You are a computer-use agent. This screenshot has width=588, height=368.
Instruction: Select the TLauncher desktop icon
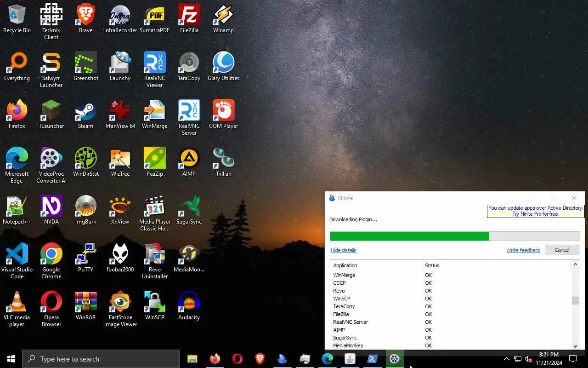tap(51, 115)
